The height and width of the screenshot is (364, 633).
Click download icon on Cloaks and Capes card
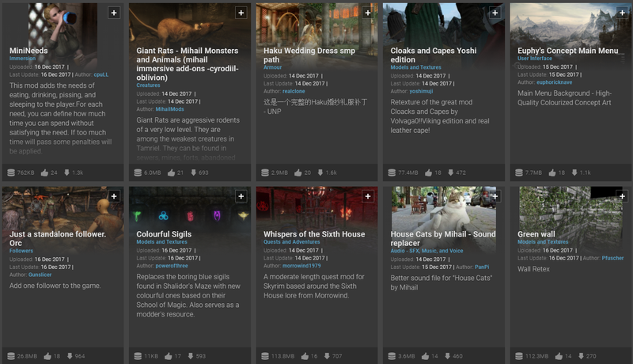coord(450,173)
